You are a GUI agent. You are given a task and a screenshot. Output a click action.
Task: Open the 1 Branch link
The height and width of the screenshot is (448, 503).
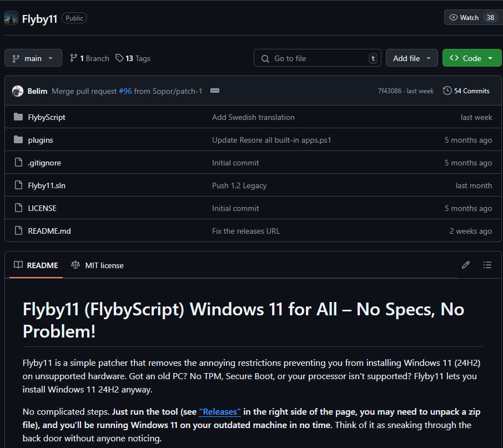click(89, 58)
